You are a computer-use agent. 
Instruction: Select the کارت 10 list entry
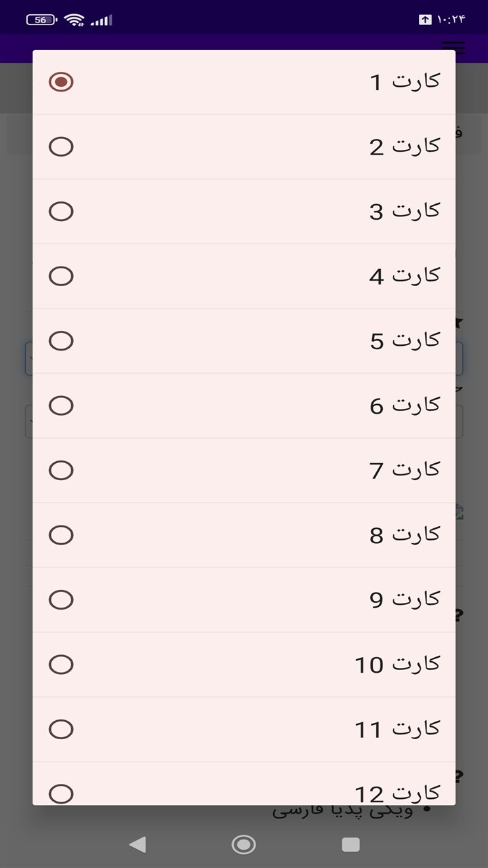244,665
